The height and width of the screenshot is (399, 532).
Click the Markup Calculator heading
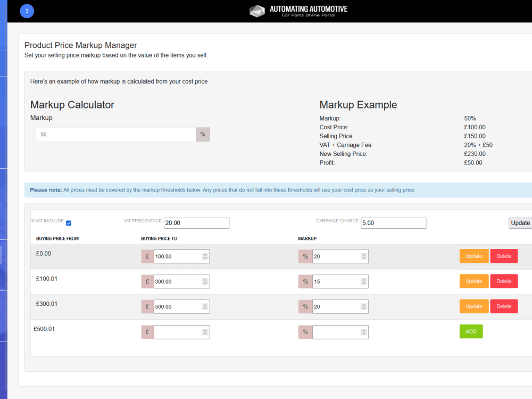coord(72,105)
